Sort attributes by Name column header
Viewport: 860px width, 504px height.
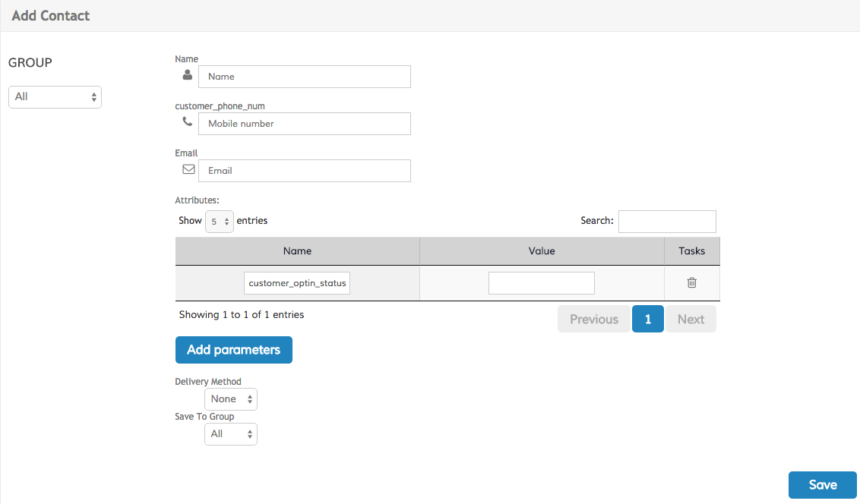[x=297, y=250]
